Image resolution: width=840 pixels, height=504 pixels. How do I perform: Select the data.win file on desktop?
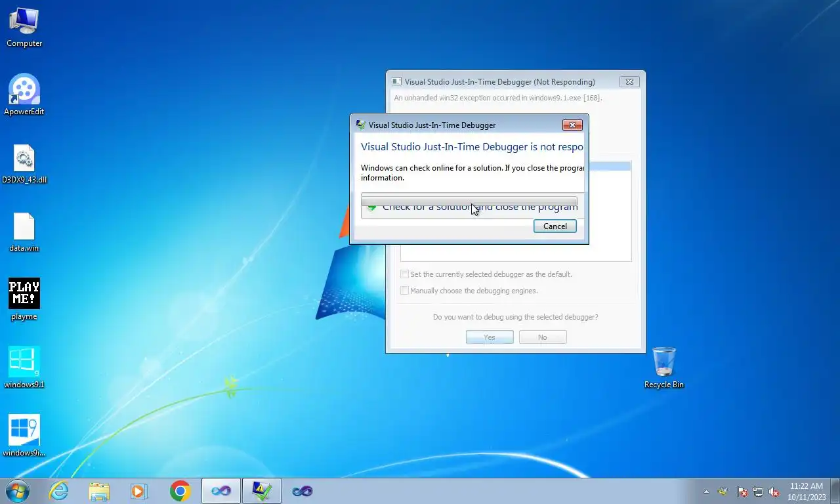(24, 232)
